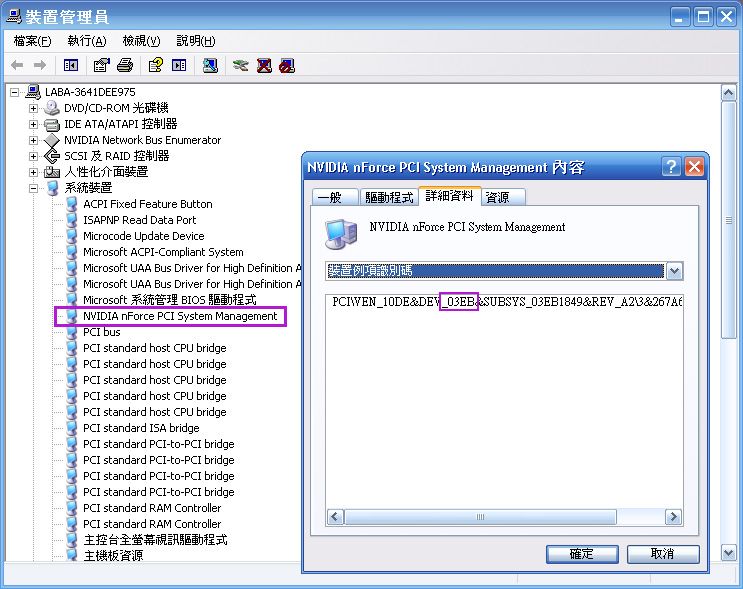Open the Help toolbar icon
Viewport: 743px width, 589px height.
(156, 65)
